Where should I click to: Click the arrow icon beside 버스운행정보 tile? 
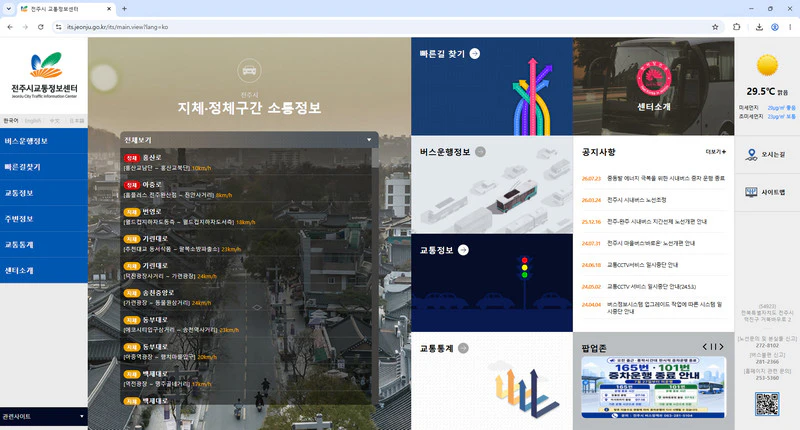click(480, 151)
